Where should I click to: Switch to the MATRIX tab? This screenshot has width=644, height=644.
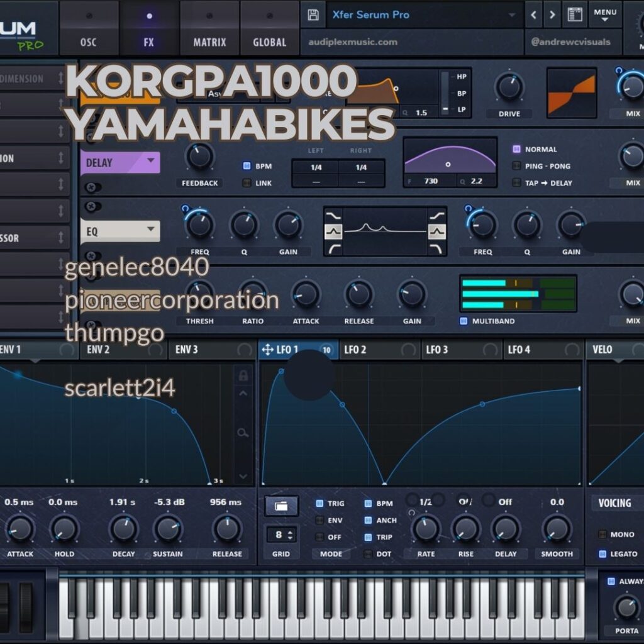click(209, 28)
